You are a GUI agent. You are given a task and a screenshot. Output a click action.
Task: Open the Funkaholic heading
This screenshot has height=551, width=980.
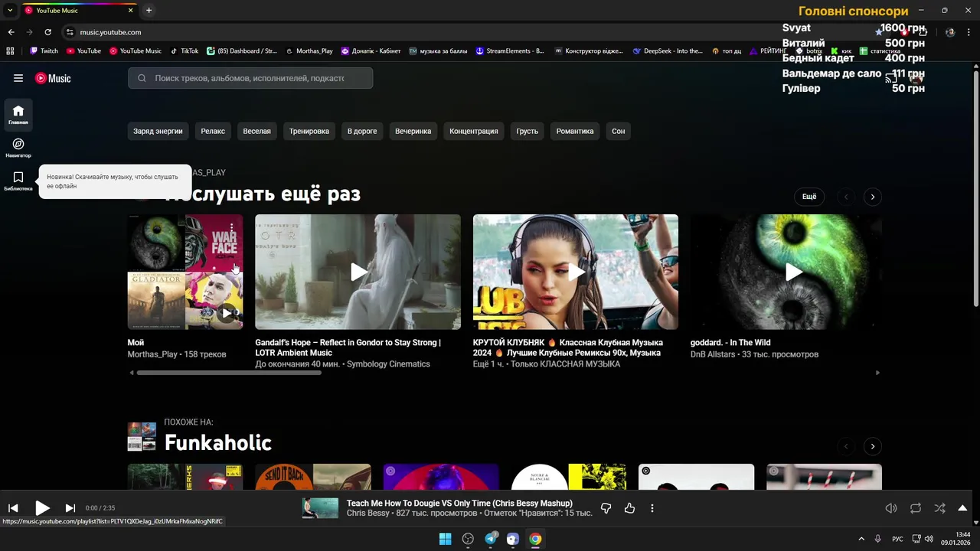(x=218, y=442)
